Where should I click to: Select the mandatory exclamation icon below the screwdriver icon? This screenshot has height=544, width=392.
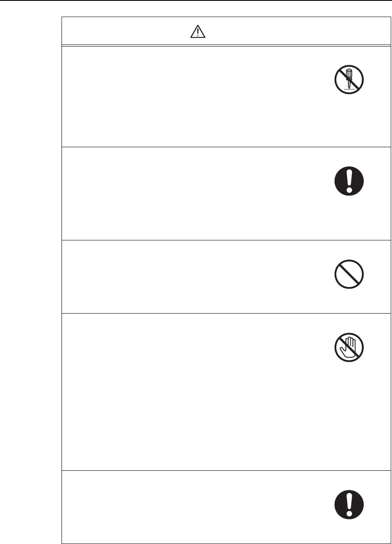pyautogui.click(x=349, y=182)
